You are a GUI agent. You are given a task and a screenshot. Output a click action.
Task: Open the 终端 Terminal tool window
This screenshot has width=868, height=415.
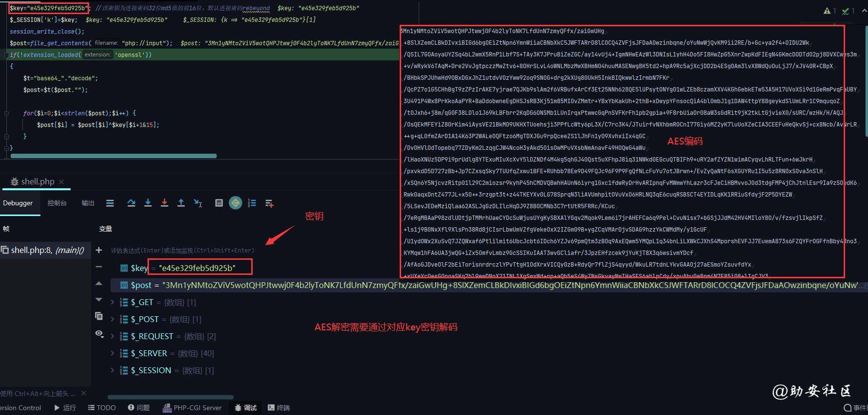click(279, 408)
